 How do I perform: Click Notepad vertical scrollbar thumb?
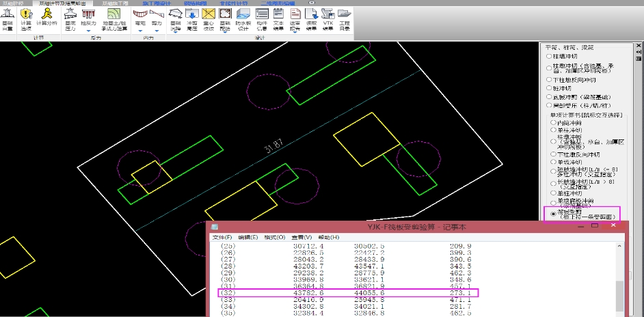[619, 297]
